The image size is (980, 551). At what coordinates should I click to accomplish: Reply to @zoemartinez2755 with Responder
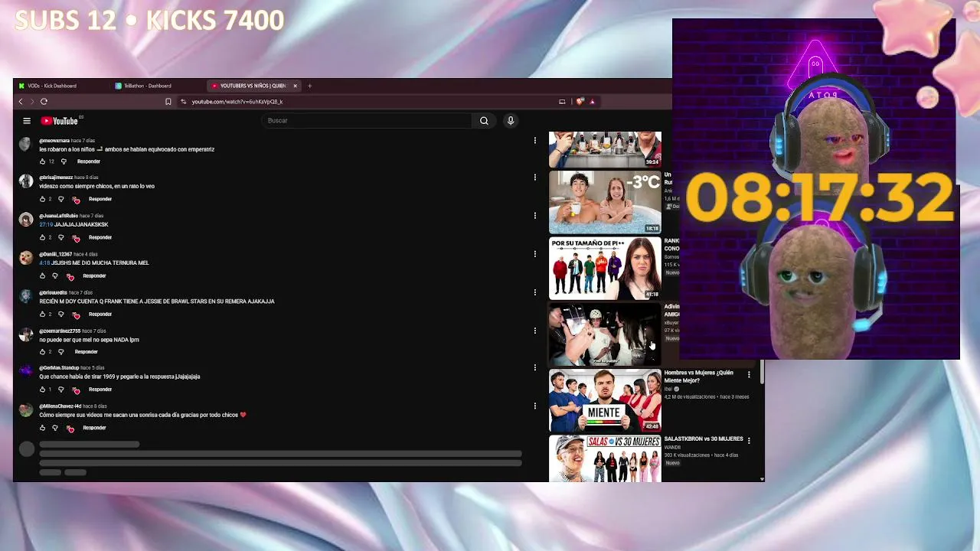pyautogui.click(x=87, y=352)
